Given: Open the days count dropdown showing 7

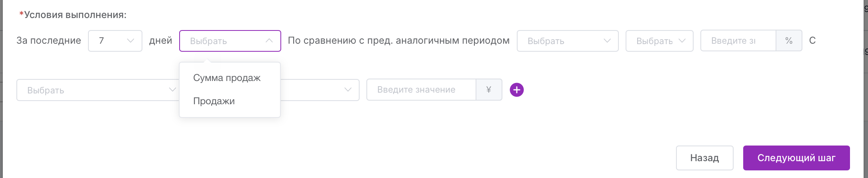Looking at the screenshot, I should point(115,41).
